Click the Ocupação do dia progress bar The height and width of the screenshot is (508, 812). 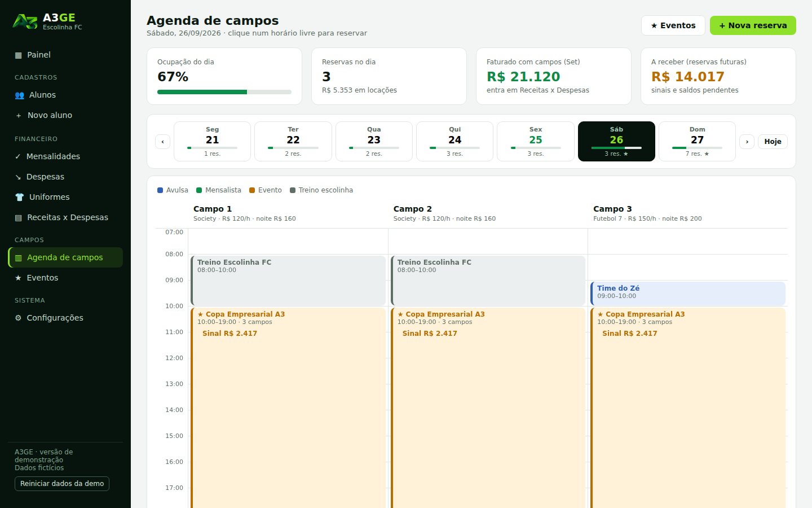[x=224, y=92]
